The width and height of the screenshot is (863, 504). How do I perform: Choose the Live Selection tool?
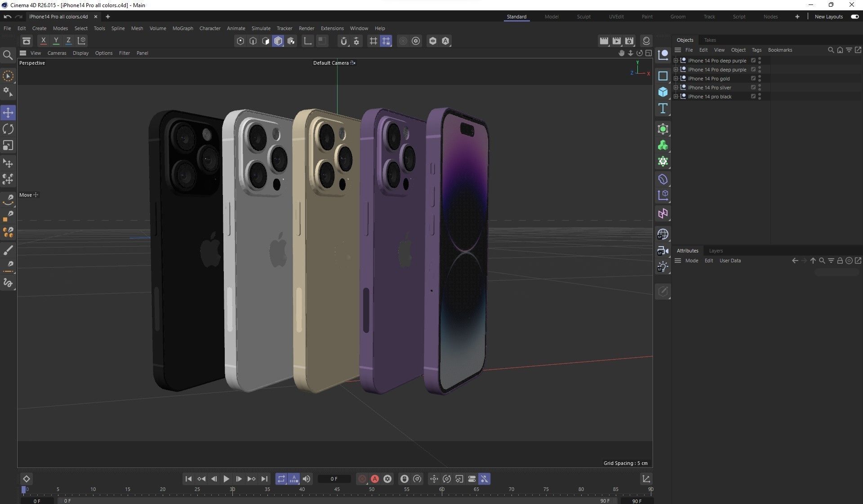[8, 76]
